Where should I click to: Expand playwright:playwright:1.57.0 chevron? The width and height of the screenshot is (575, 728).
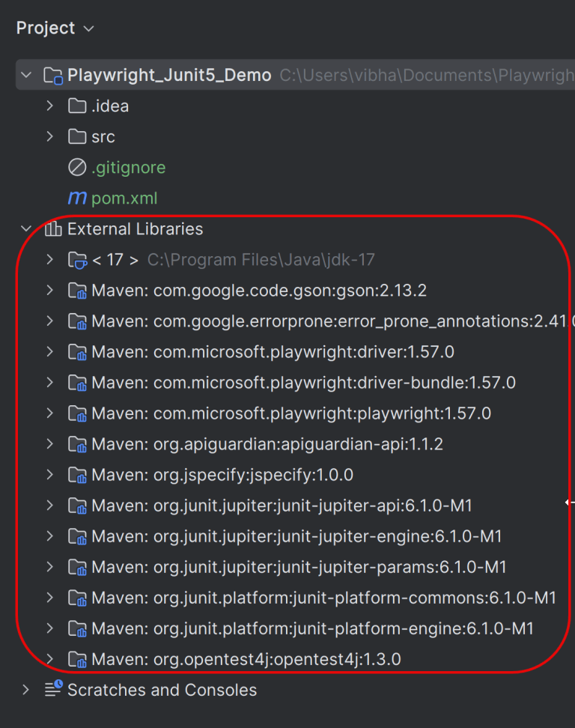click(50, 413)
